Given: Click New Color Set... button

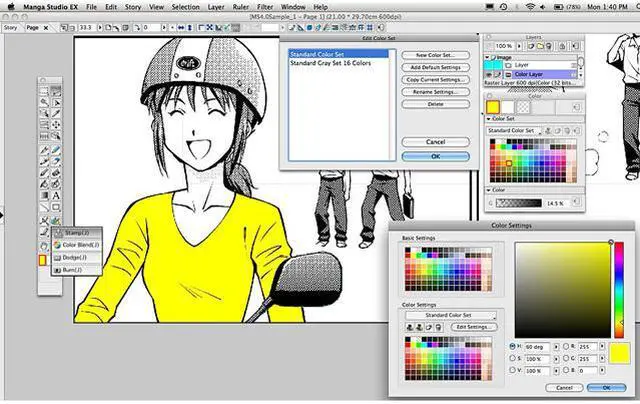Looking at the screenshot, I should coord(436,55).
